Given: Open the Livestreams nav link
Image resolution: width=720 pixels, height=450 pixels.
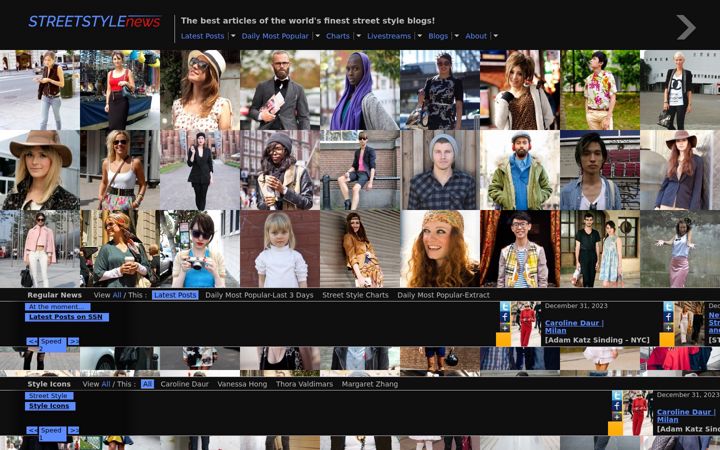Looking at the screenshot, I should (x=389, y=36).
